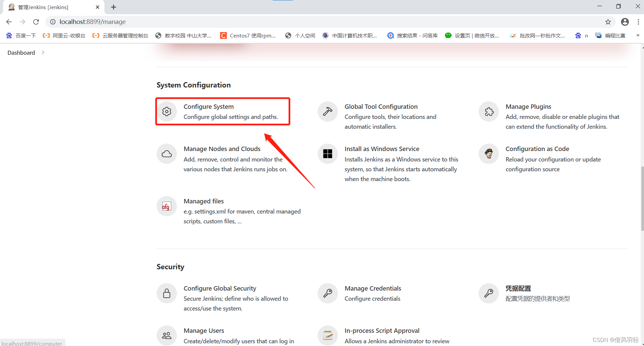Click 'Configure credentials' description text

[372, 299]
